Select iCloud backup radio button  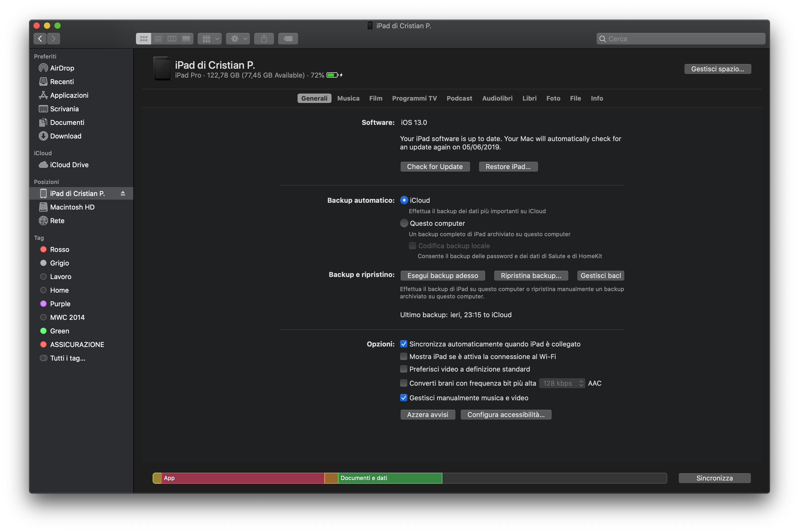click(x=404, y=200)
